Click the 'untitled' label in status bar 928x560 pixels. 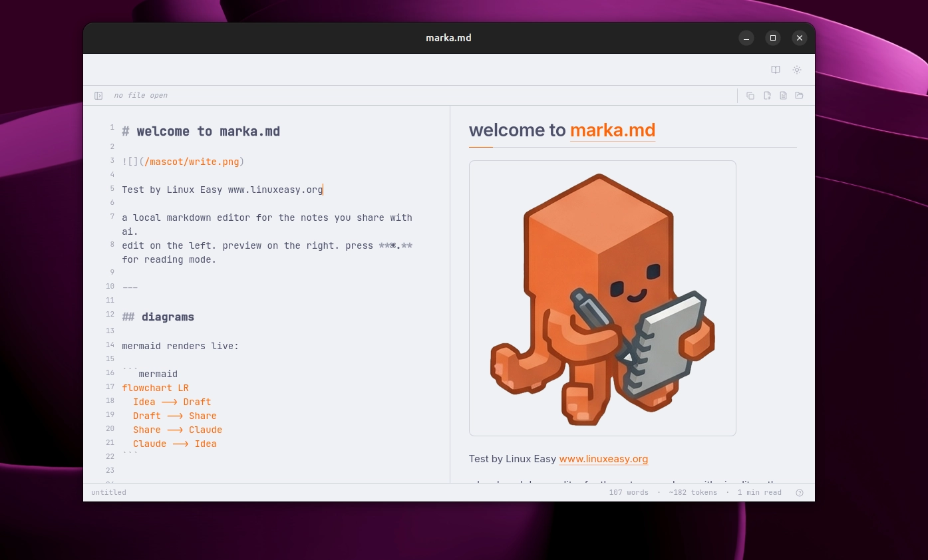108,493
